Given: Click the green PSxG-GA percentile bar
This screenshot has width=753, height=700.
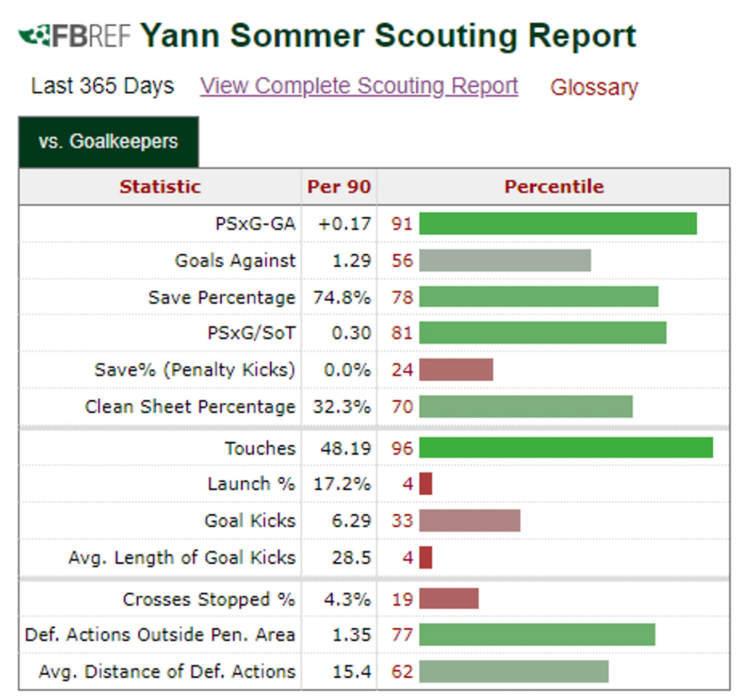Looking at the screenshot, I should click(558, 224).
